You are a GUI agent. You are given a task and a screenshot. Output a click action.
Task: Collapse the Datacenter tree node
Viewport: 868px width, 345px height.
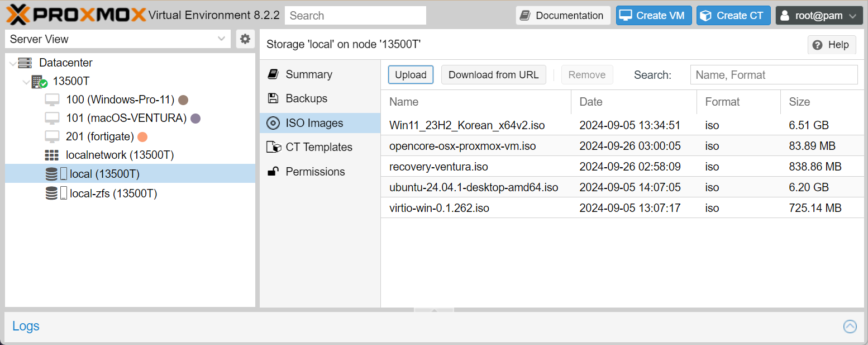coord(13,63)
